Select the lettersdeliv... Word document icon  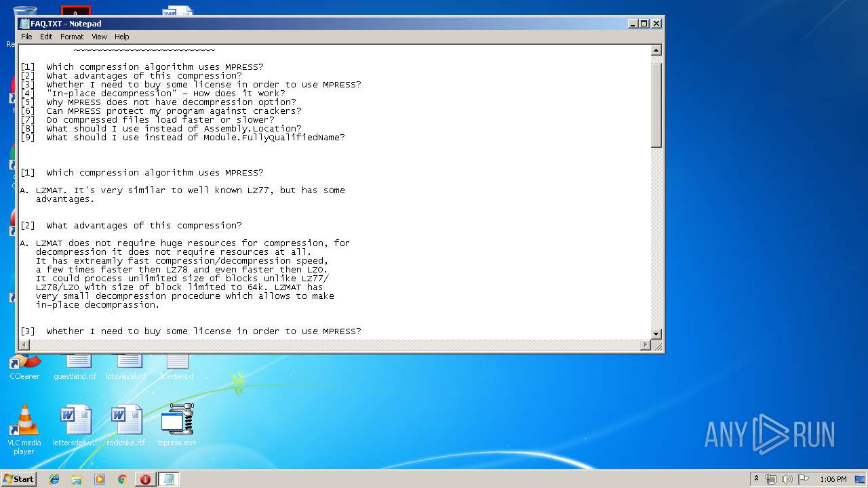tap(75, 426)
